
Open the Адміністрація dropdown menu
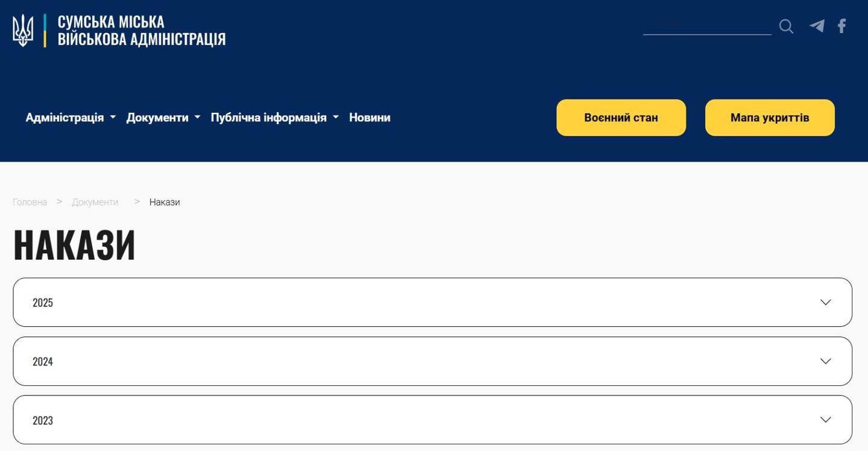tap(70, 118)
